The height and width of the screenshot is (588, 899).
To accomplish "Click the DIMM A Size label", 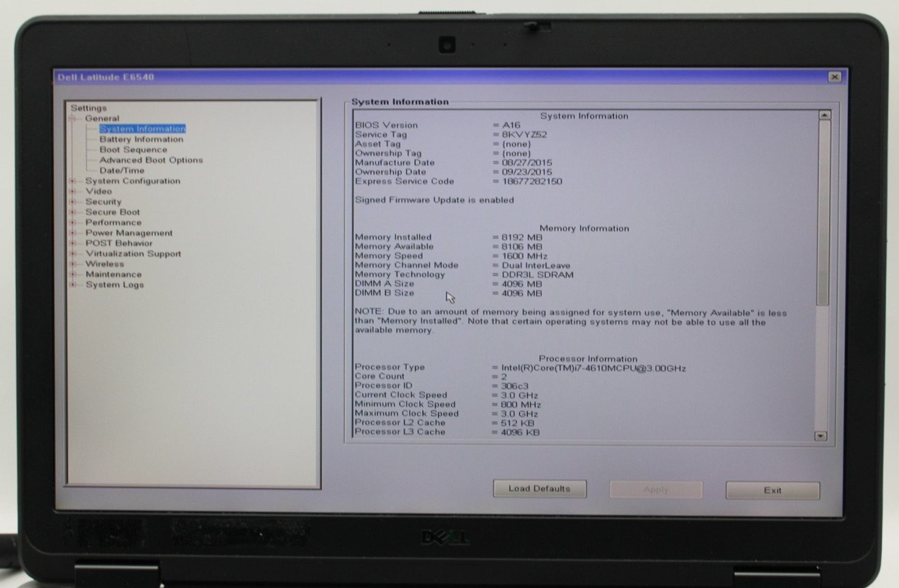I will pyautogui.click(x=384, y=284).
